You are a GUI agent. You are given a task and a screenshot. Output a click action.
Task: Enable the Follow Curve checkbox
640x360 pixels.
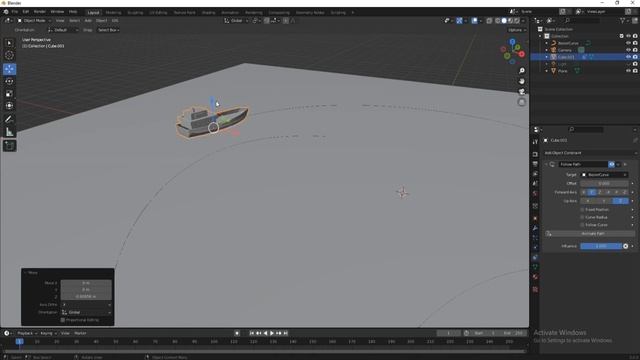582,225
